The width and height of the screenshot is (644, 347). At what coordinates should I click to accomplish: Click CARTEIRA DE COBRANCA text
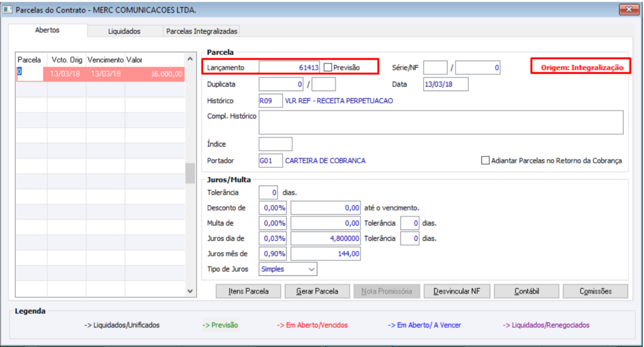coord(325,161)
